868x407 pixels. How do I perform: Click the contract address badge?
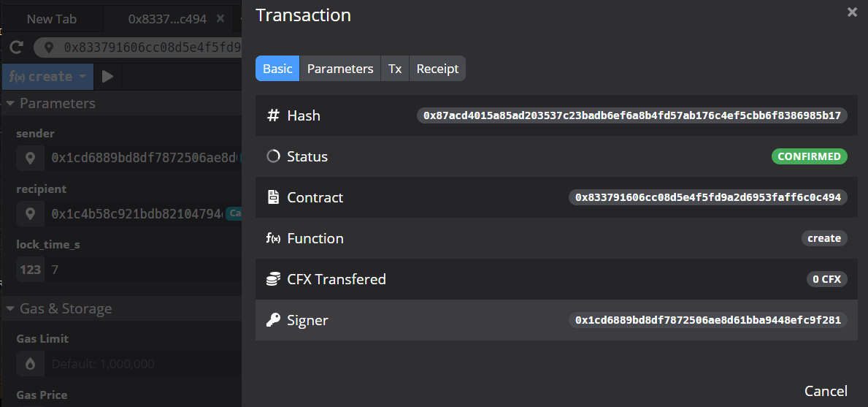707,197
